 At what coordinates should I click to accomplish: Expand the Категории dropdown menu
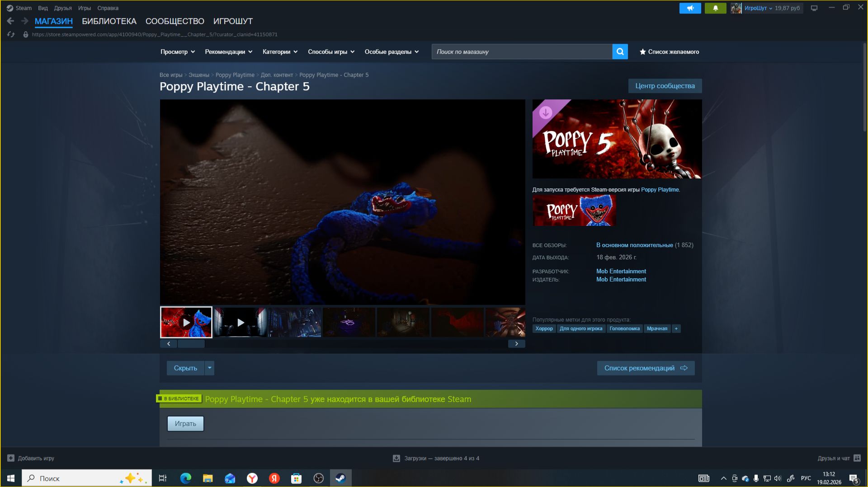click(280, 52)
